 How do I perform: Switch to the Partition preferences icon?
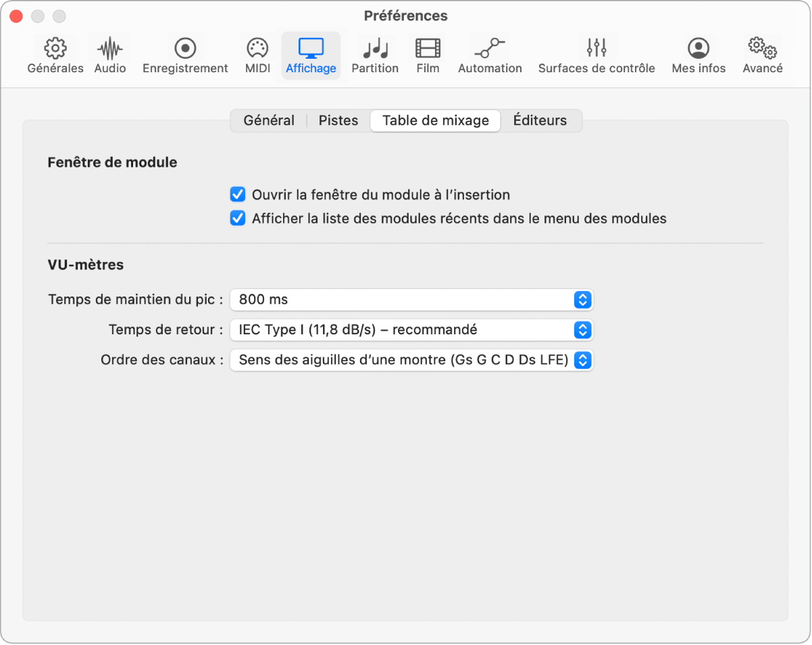(375, 55)
